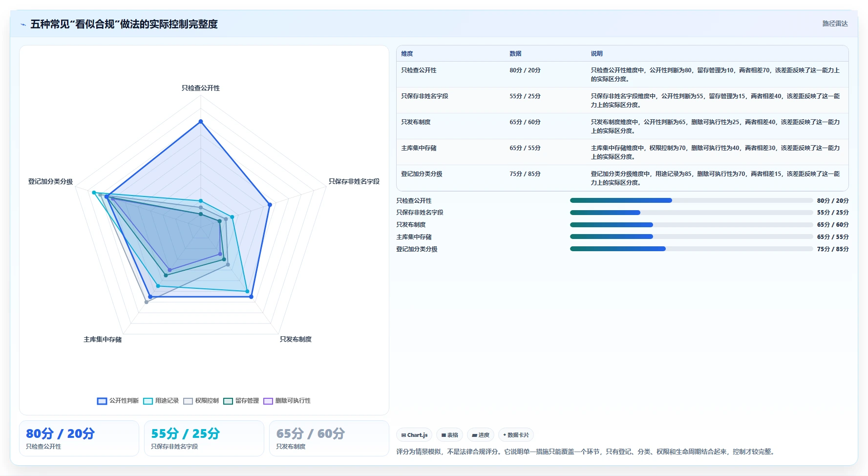Click the 登记加分类分级 description cell
Image resolution: width=868 pixels, height=476 pixels.
[716, 178]
